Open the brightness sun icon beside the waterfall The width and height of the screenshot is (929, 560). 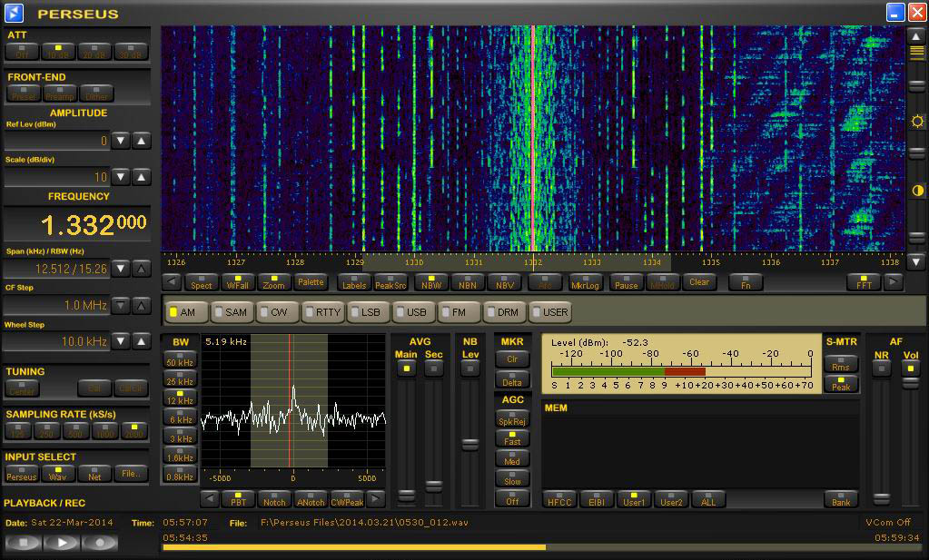point(917,122)
